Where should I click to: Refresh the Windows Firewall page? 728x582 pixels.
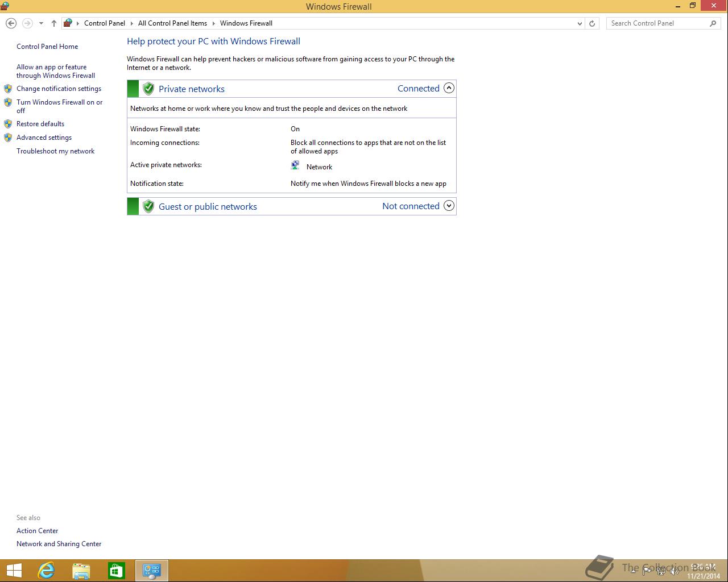[592, 23]
